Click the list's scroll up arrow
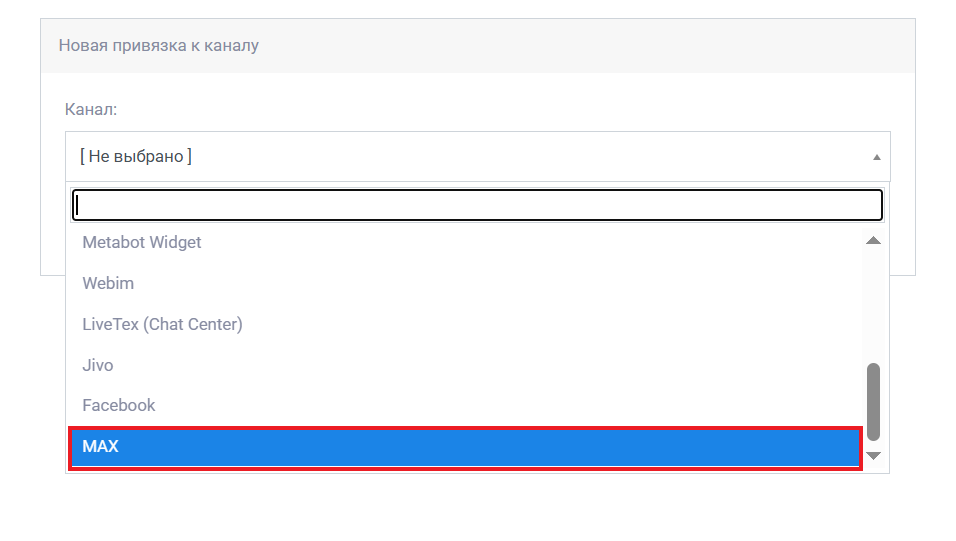Screen dimensions: 956x541 tap(873, 241)
